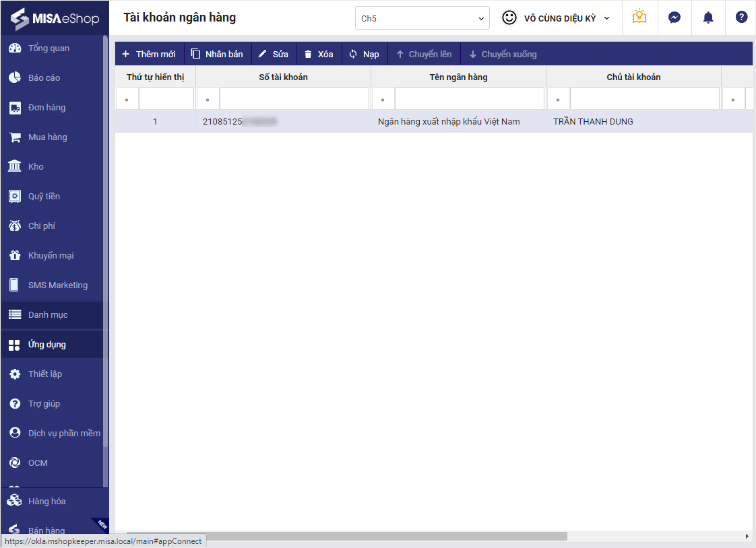Click Chuyển xuống move down button
This screenshot has width=756, height=548.
(x=503, y=54)
